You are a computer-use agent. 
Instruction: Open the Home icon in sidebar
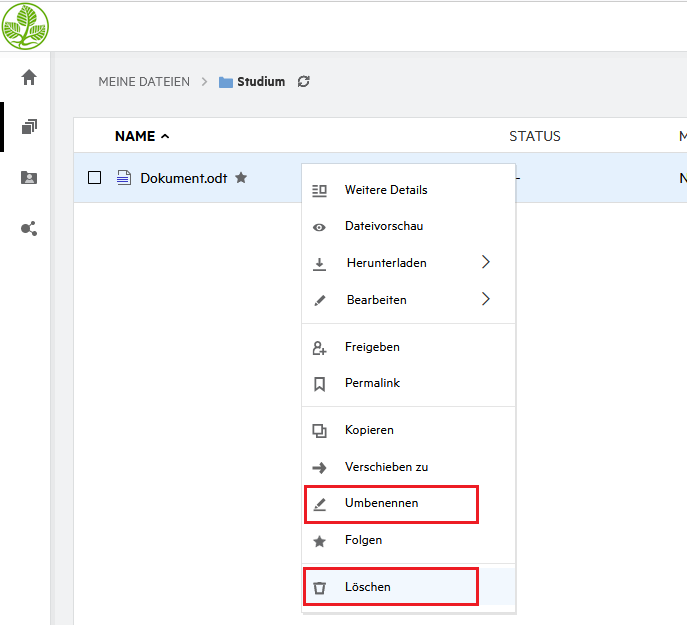pyautogui.click(x=29, y=78)
